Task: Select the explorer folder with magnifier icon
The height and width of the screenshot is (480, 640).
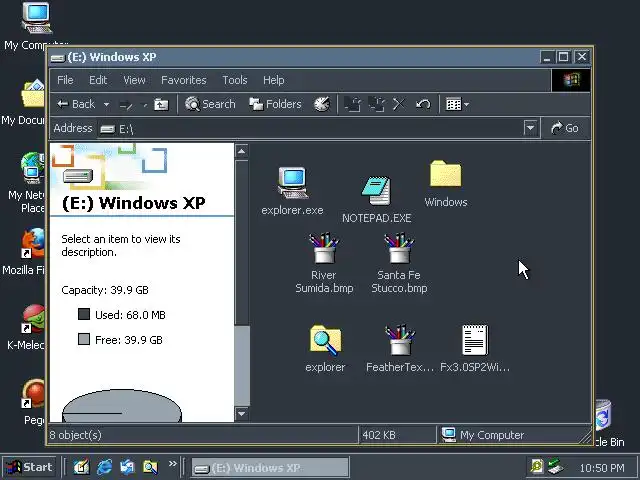Action: pyautogui.click(x=325, y=348)
